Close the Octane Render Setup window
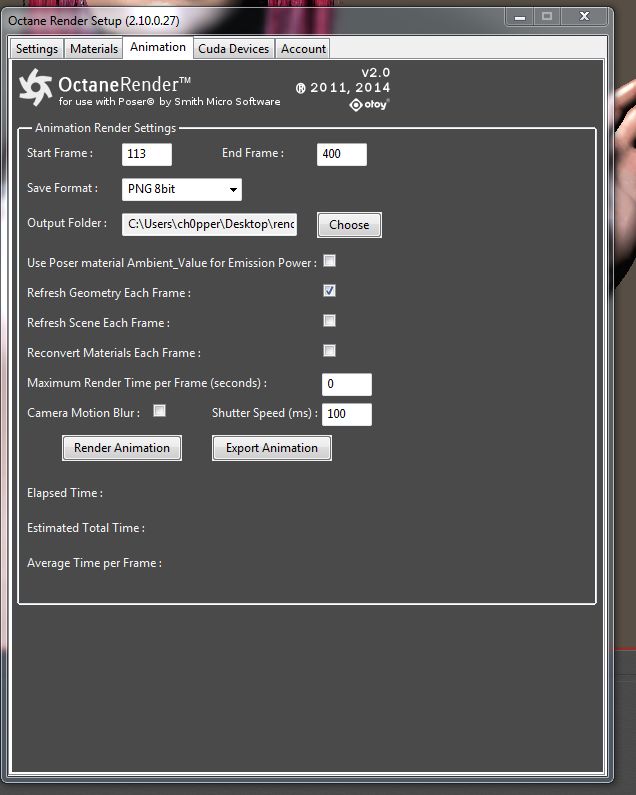 584,17
